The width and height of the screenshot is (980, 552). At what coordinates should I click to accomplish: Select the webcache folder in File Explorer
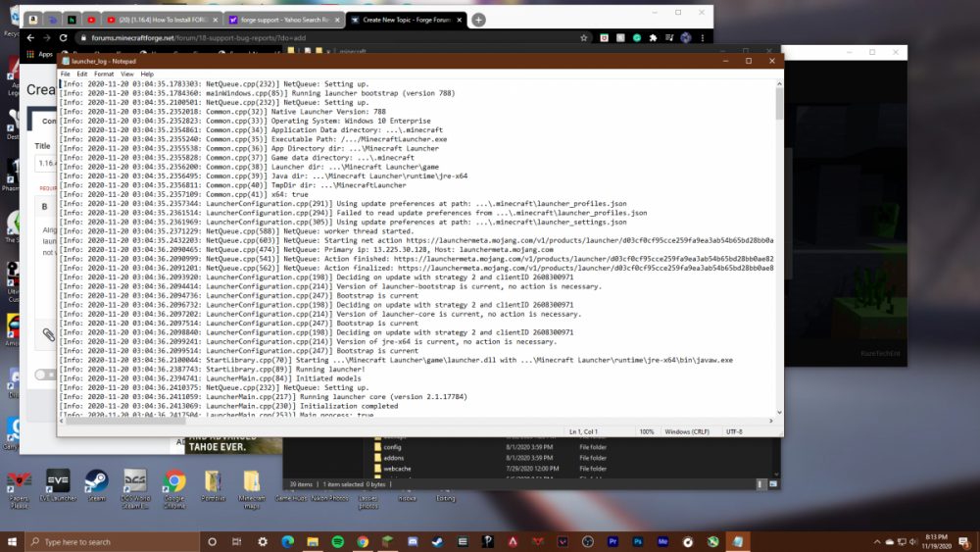tap(397, 469)
